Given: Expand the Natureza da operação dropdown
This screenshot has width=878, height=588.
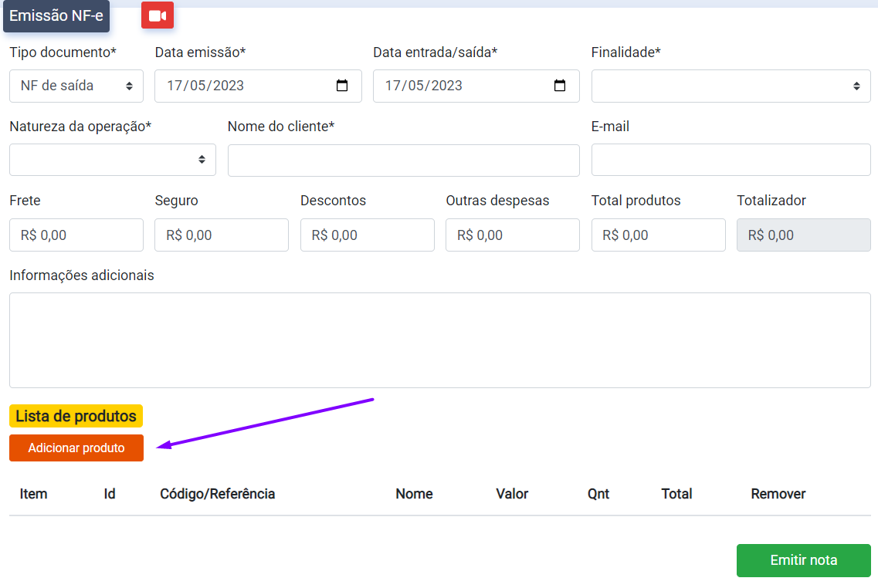Looking at the screenshot, I should 112,160.
